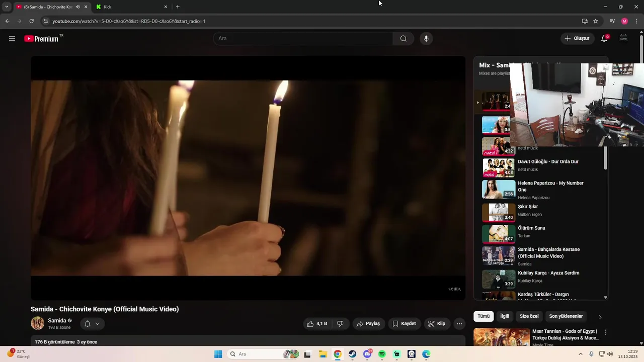Switch to the Kick tab
644x362 pixels.
coord(132,7)
